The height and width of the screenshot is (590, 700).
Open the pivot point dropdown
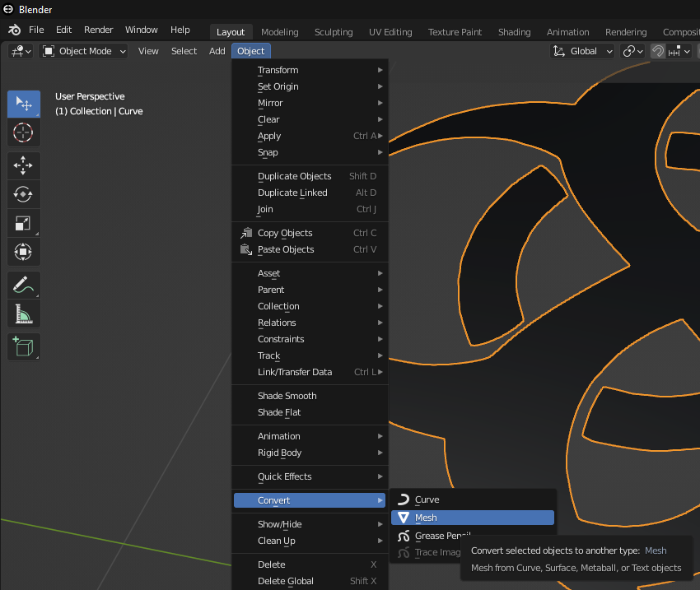(x=632, y=51)
